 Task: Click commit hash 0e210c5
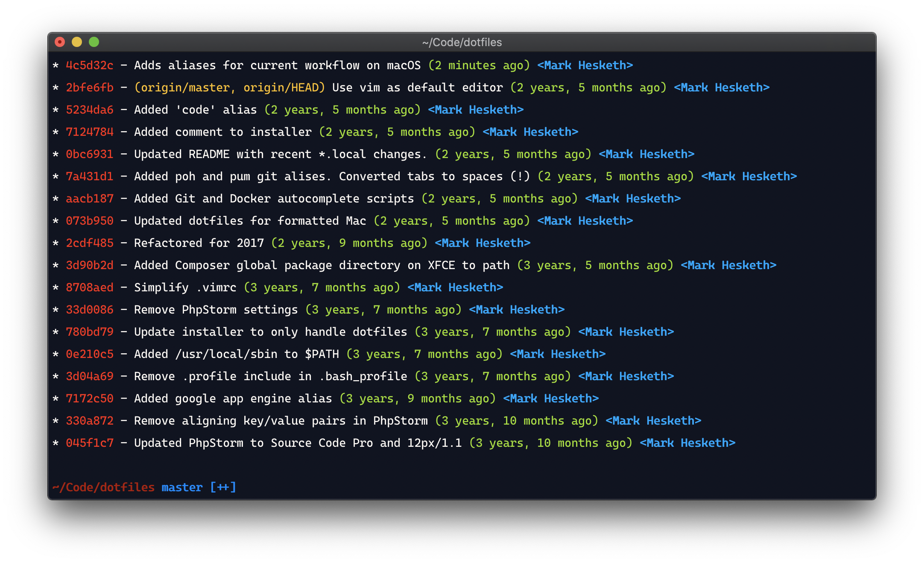90,354
